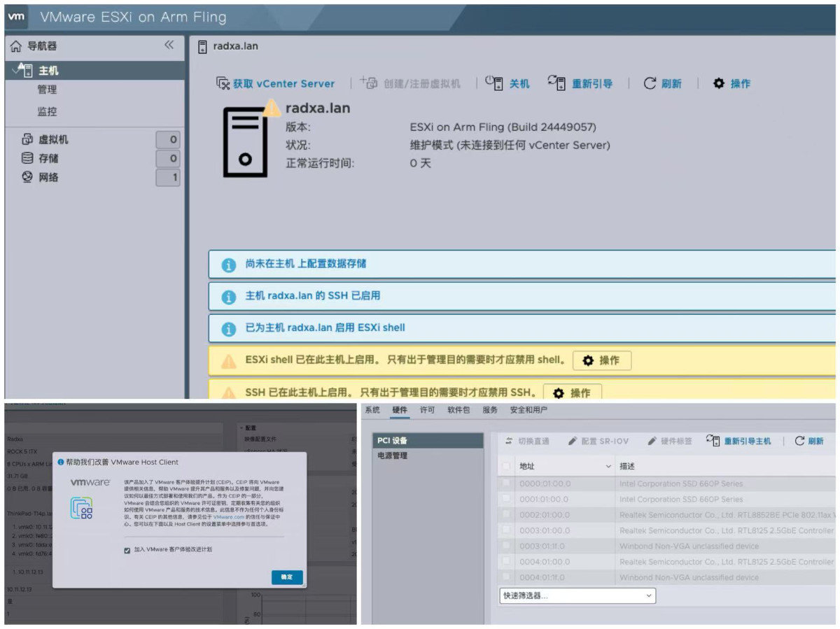Viewport: 840px width, 629px height.
Task: Click the 虚拟机 navigator icon
Action: pos(27,139)
